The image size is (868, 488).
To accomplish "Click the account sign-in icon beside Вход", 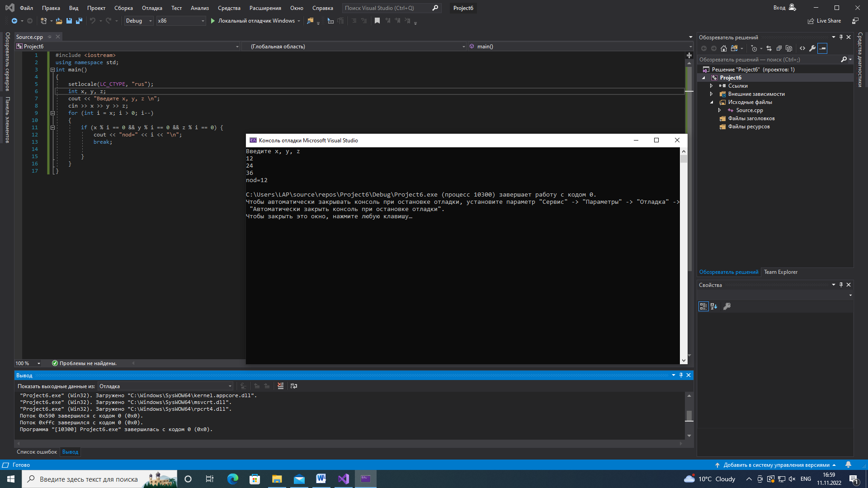I will tap(793, 8).
